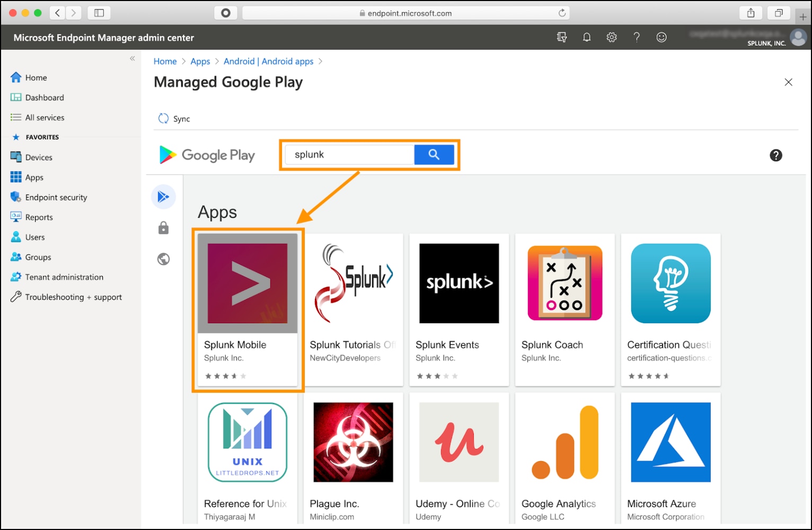Select the Splunk Mobile app thumbnail
812x530 pixels.
[248, 283]
